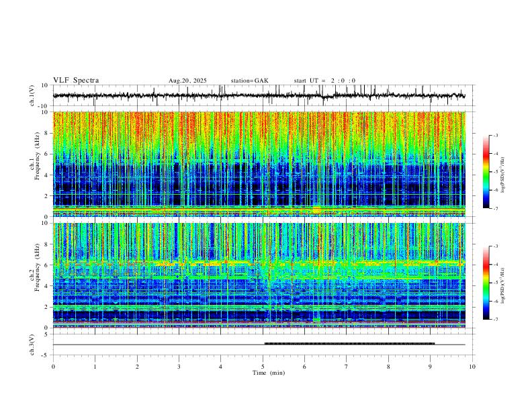Click the ch.1 spectrogram plot
Viewport: 532px width, 411px height.
[259, 164]
